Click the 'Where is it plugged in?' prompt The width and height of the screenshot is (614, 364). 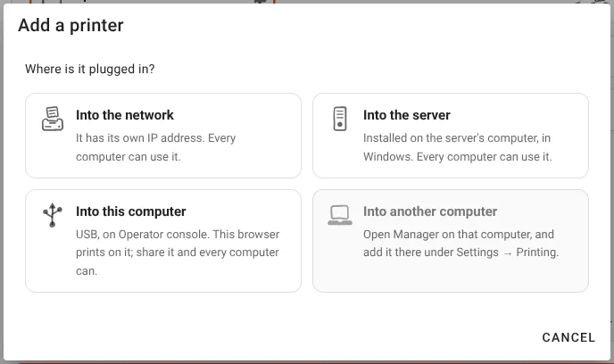coord(89,69)
